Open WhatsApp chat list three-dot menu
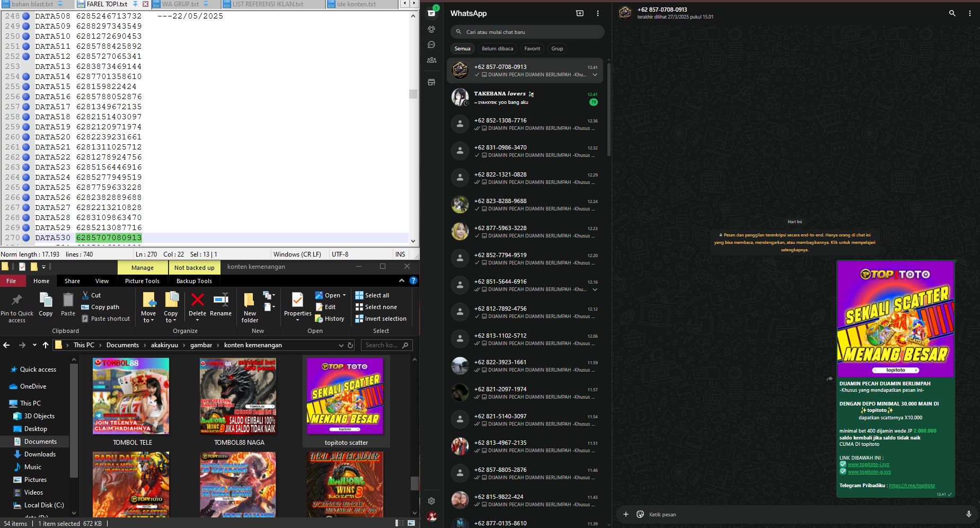The width and height of the screenshot is (980, 528). point(598,13)
